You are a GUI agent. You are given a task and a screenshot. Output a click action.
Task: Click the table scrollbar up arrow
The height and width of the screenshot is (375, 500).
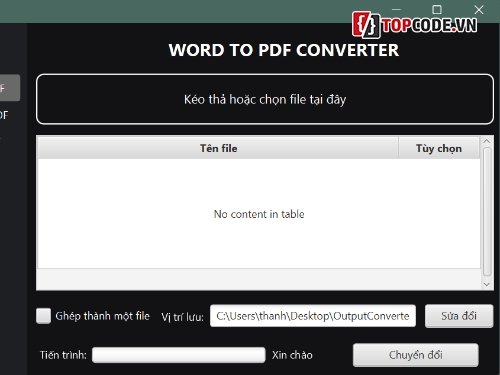click(487, 141)
